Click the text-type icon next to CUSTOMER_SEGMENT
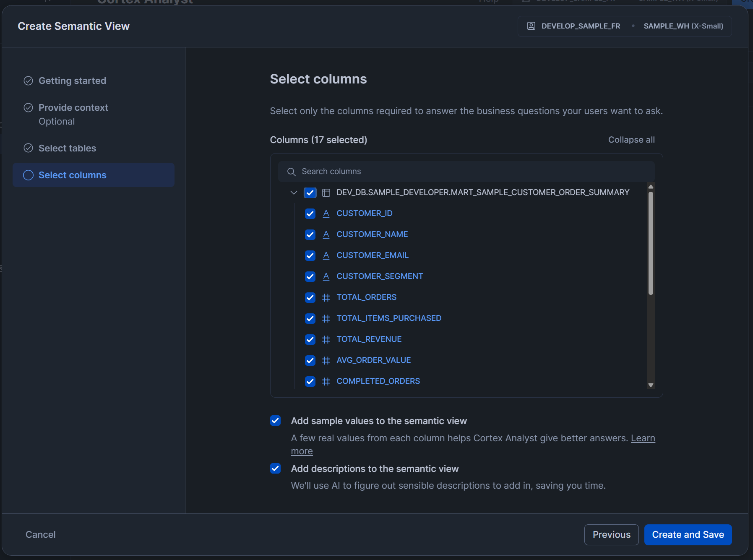 (x=326, y=276)
